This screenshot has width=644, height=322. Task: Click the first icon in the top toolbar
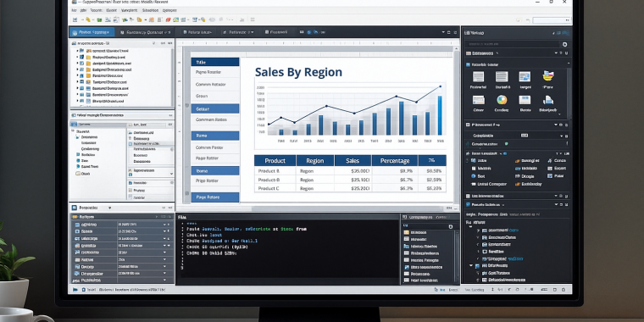75,19
